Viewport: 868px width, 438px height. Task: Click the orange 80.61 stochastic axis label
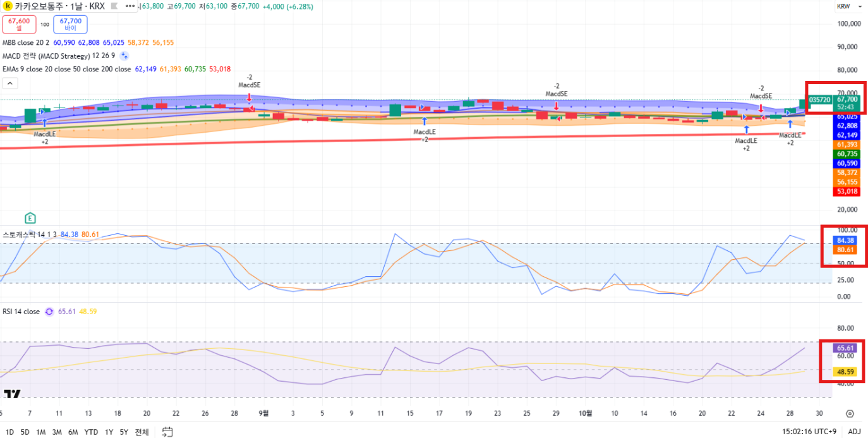click(x=845, y=250)
